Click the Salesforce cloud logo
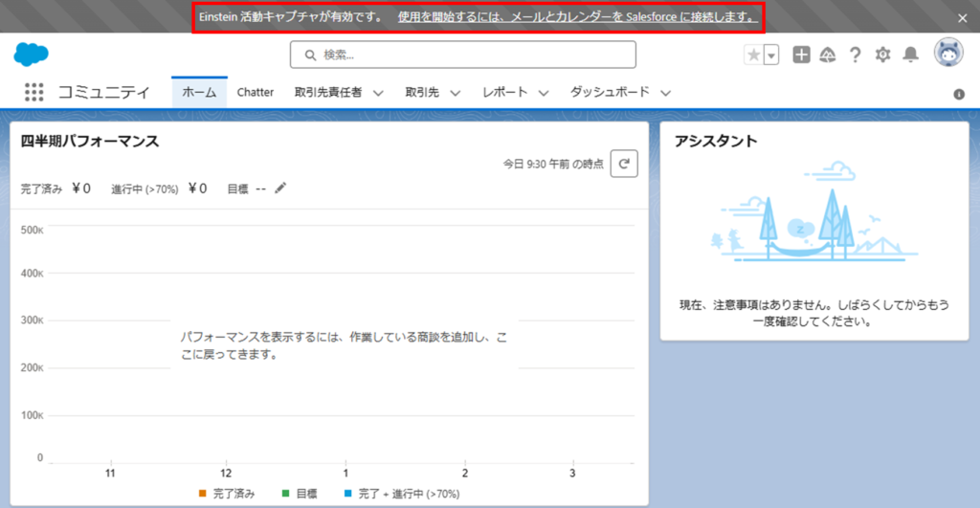 [x=31, y=55]
